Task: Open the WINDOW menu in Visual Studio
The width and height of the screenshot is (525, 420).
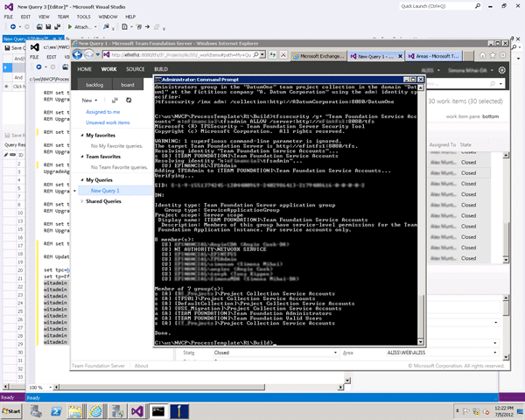Action: [x=108, y=17]
